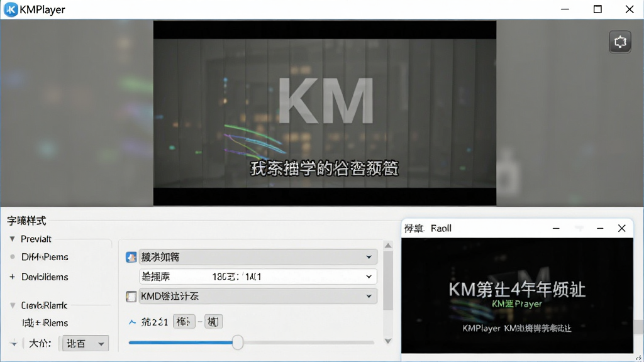644x362 pixels.
Task: Click the first small button beside value 2.21
Action: (x=184, y=322)
